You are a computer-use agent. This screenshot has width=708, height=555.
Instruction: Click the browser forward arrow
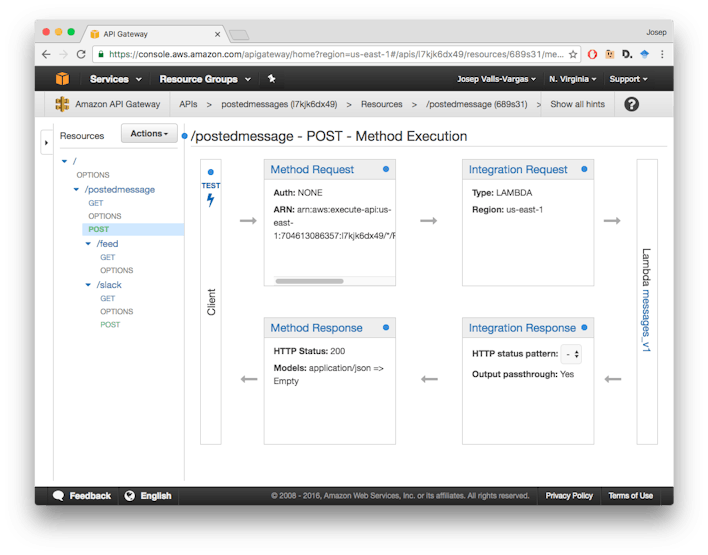63,54
